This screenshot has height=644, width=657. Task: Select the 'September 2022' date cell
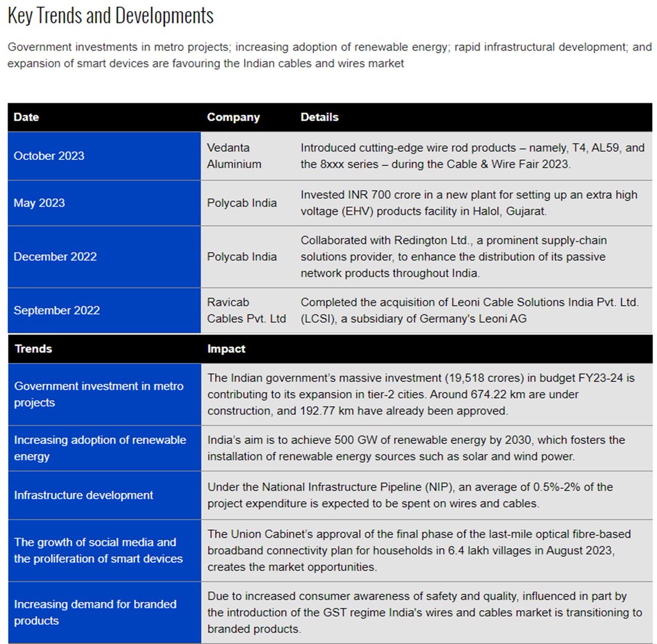pyautogui.click(x=105, y=311)
